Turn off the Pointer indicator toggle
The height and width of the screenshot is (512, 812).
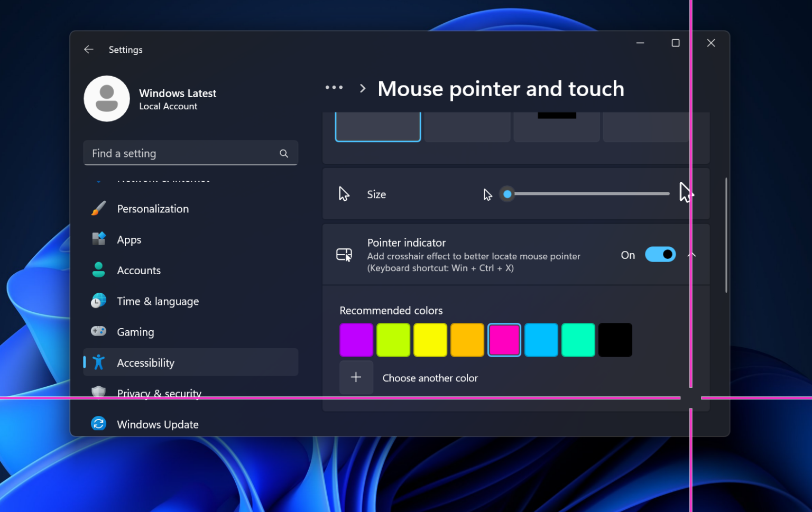tap(660, 254)
